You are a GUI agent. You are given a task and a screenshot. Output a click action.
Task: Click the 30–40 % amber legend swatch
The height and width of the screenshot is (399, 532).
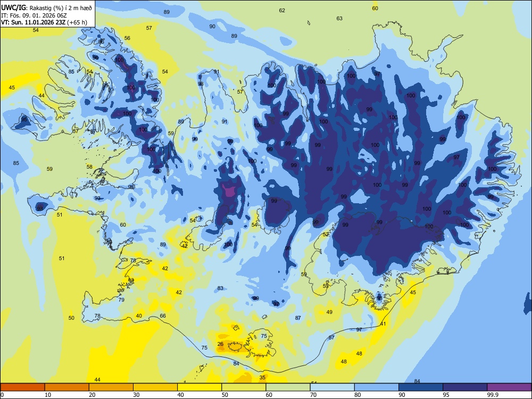pyautogui.click(x=155, y=387)
